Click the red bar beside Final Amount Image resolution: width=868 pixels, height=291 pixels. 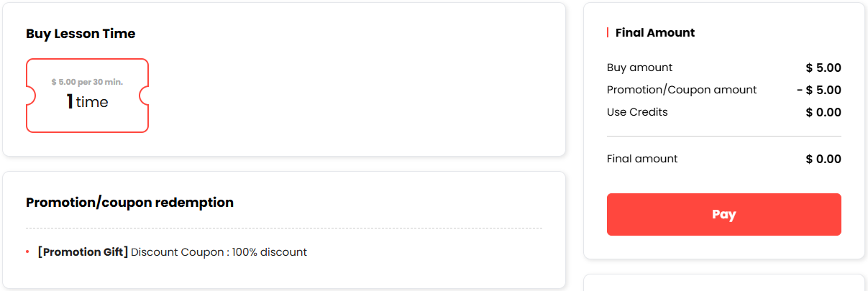[x=608, y=32]
